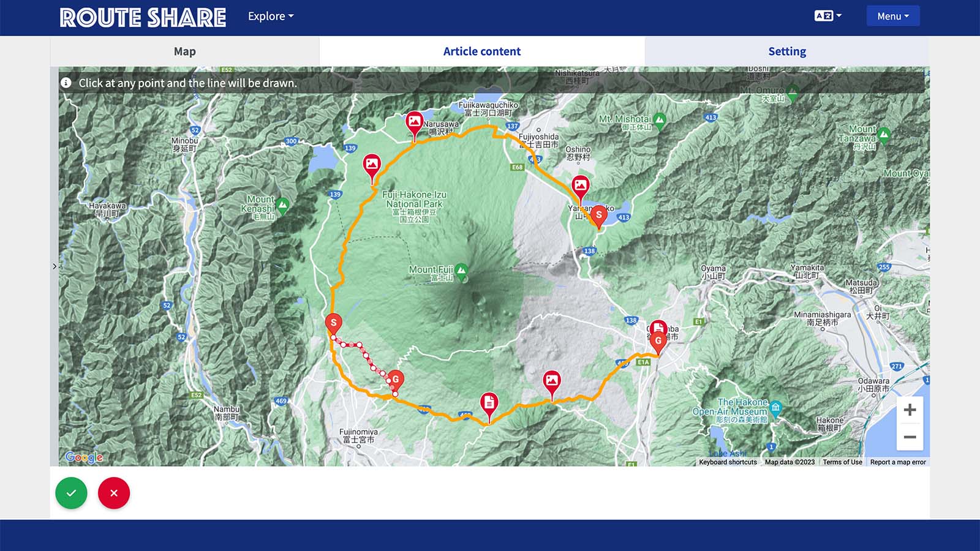The width and height of the screenshot is (980, 551).
Task: Switch to the Article content tab
Action: click(x=482, y=51)
